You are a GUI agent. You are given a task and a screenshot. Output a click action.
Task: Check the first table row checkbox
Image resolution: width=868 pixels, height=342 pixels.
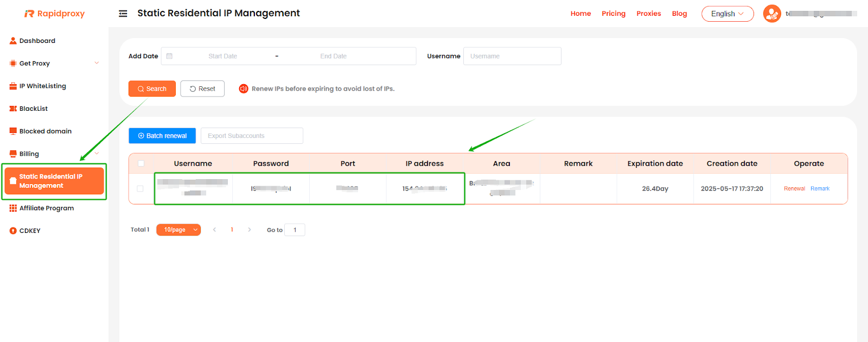140,189
